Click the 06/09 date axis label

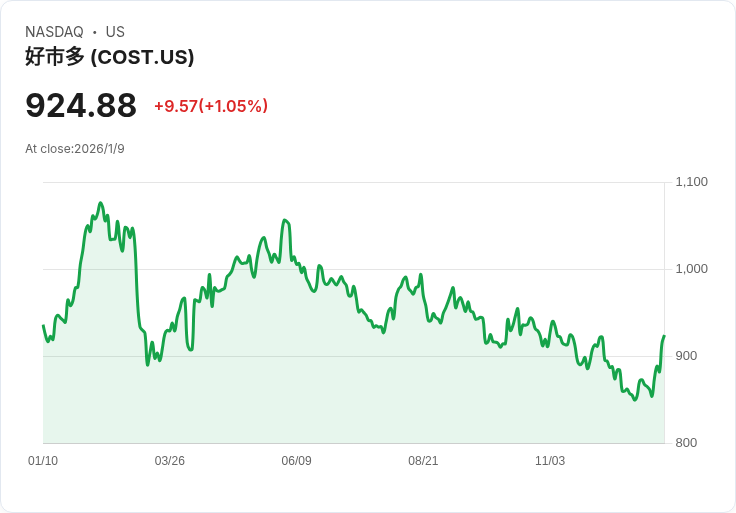click(x=296, y=461)
